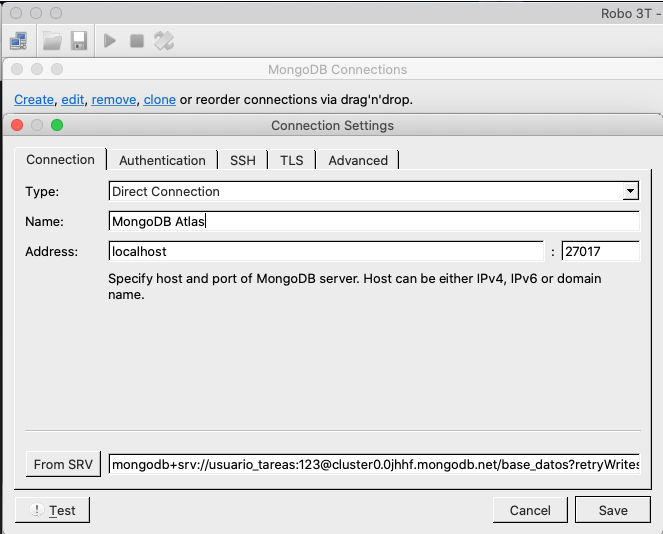Click the Name field containing MongoDB Atlas

374,221
